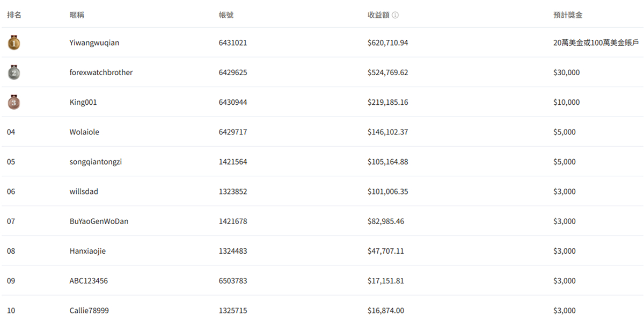Click the 20萬美金或100萬美金賬戶 prize text

[x=596, y=42]
